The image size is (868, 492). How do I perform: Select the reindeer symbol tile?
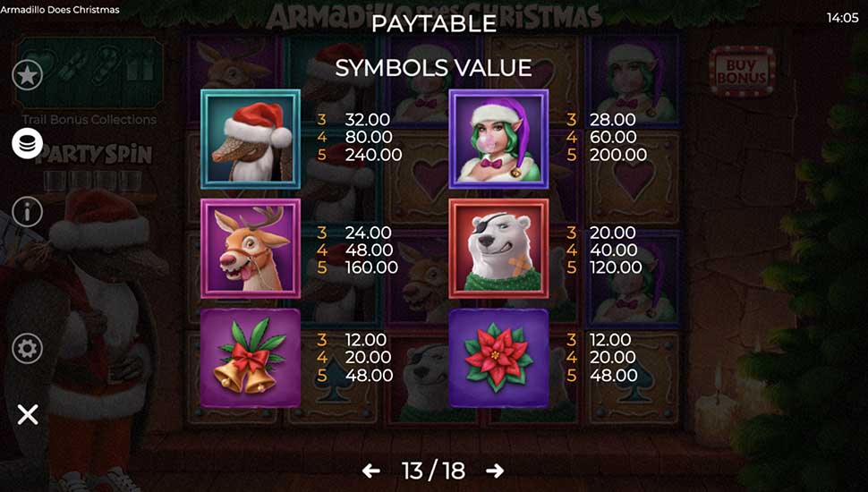coord(251,249)
